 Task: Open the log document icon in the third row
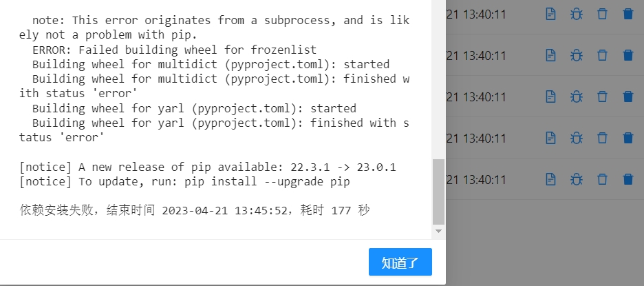(x=550, y=96)
